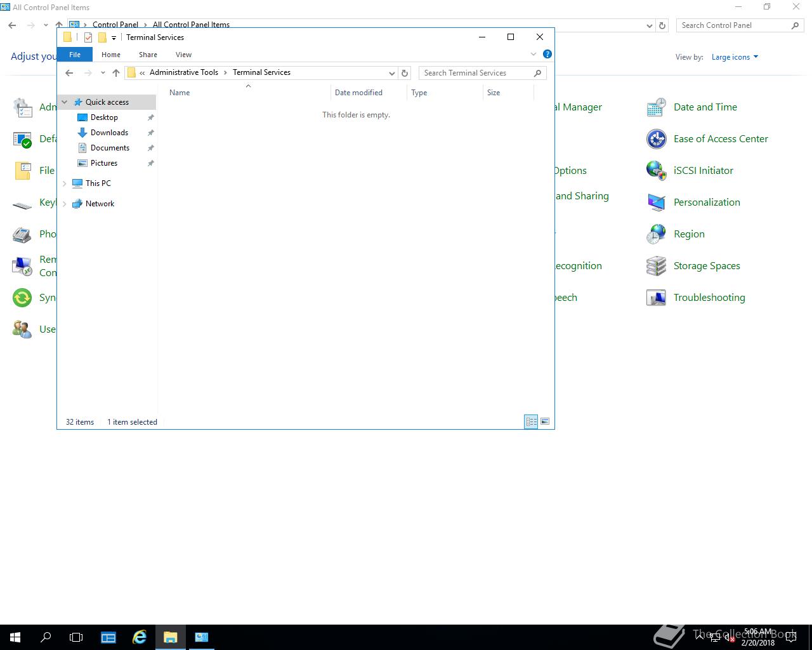The image size is (812, 650).
Task: Click the Troubleshooting icon
Action: pyautogui.click(x=656, y=298)
